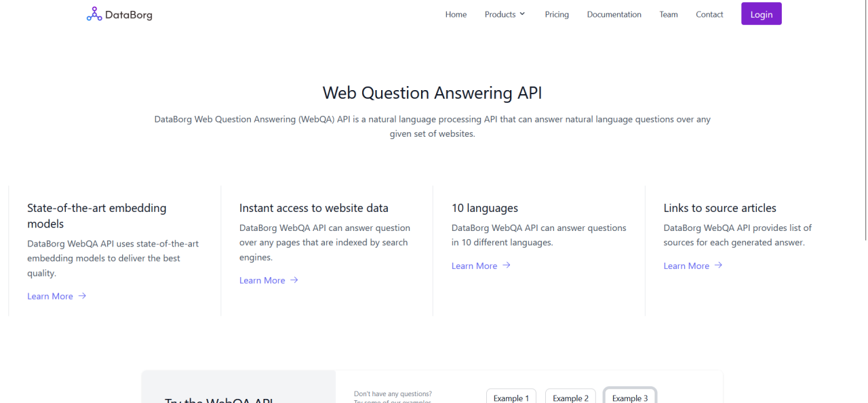Image resolution: width=868 pixels, height=403 pixels.
Task: Click the DataBorg brand name text
Action: click(129, 15)
